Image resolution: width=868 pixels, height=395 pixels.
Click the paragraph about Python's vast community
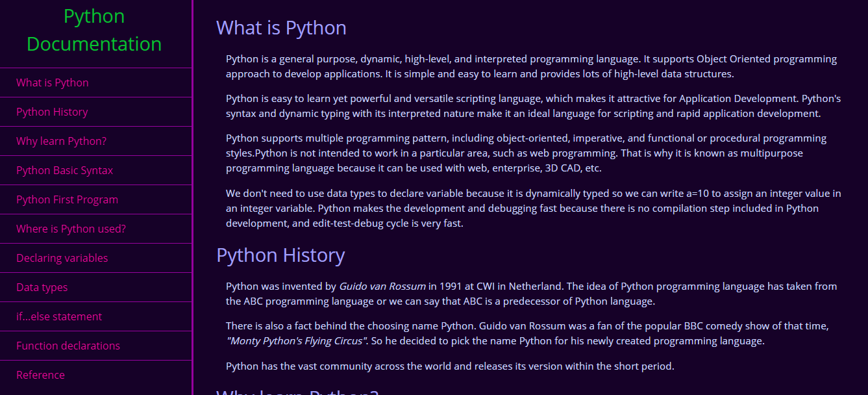(x=450, y=366)
